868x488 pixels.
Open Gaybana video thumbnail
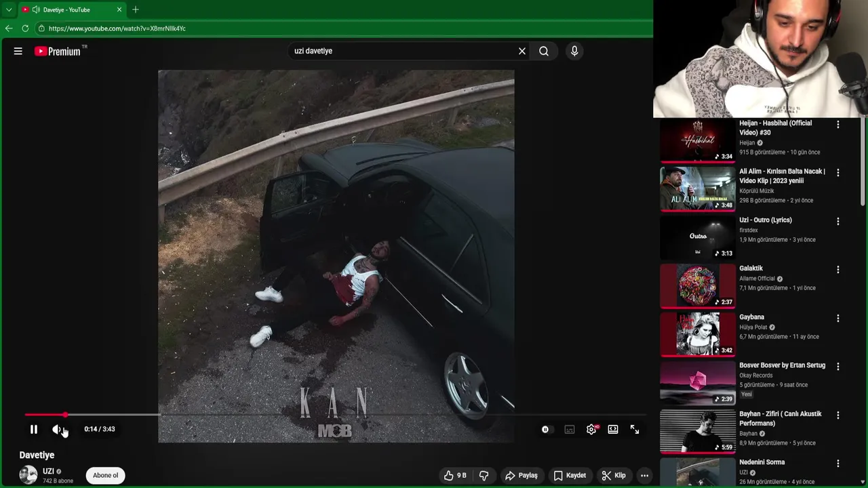click(698, 335)
